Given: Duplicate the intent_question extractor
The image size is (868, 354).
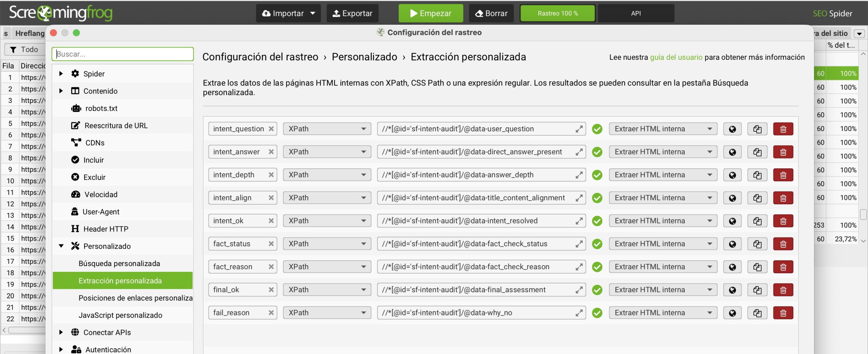Looking at the screenshot, I should click(x=758, y=129).
